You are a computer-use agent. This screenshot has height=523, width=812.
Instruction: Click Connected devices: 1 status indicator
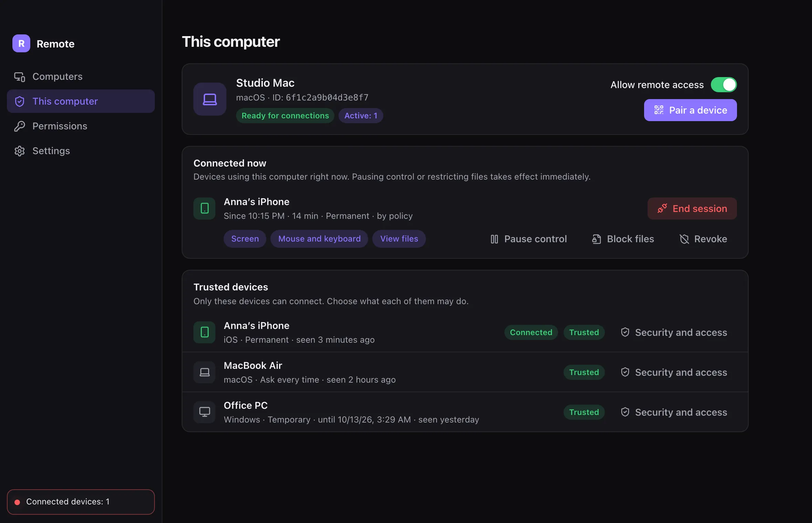tap(81, 502)
